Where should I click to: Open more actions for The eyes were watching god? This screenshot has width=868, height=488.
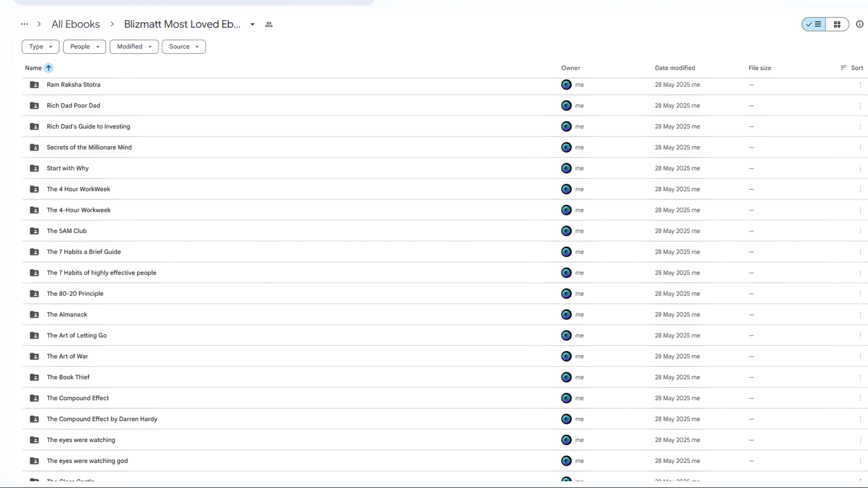pyautogui.click(x=860, y=461)
